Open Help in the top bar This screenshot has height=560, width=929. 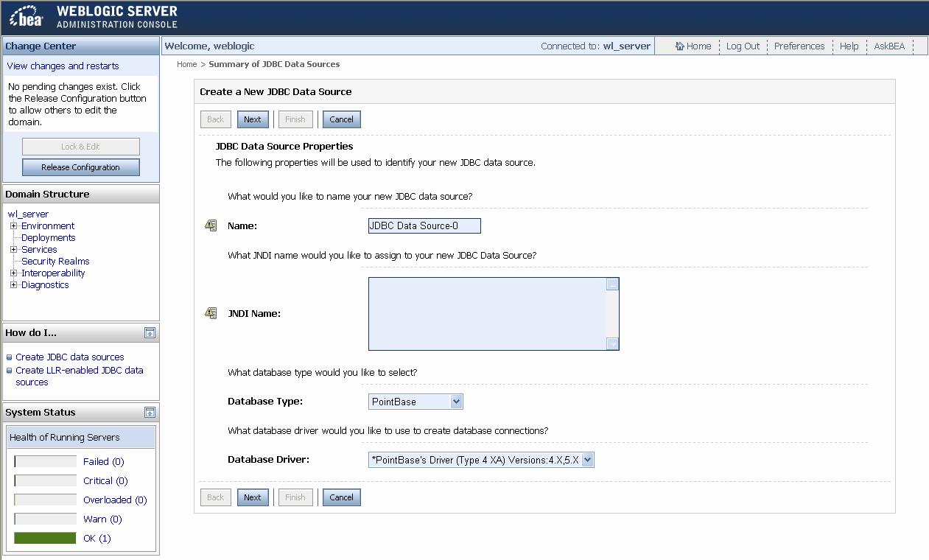pyautogui.click(x=849, y=46)
